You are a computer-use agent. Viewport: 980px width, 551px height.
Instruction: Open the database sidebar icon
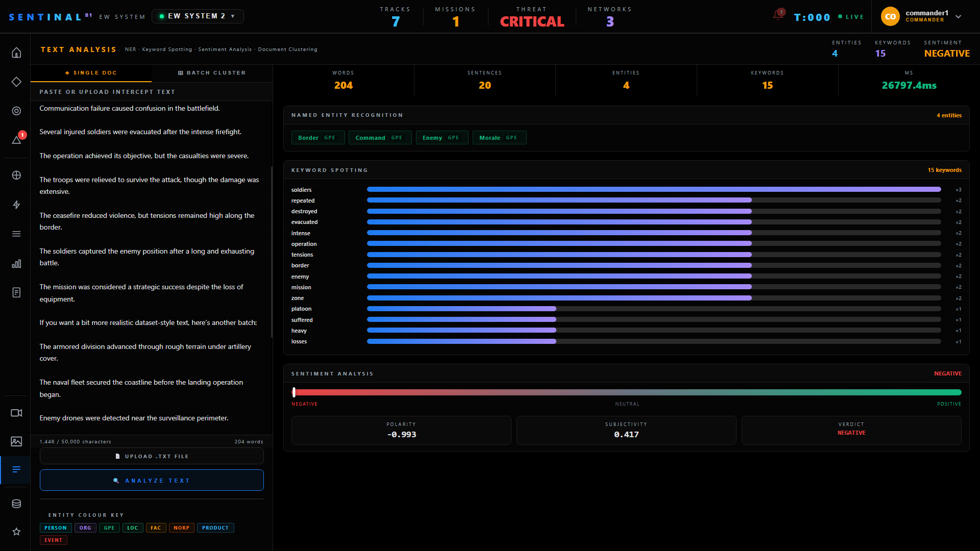pos(16,504)
